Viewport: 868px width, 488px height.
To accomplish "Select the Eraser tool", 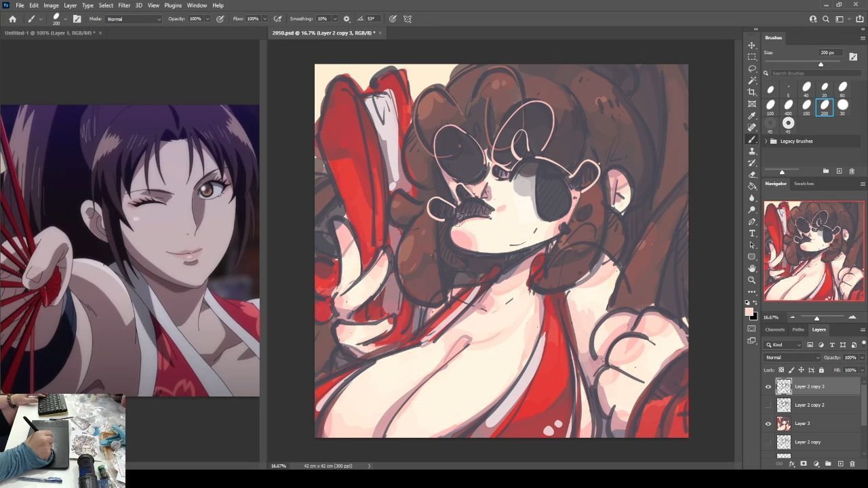I will pos(751,174).
